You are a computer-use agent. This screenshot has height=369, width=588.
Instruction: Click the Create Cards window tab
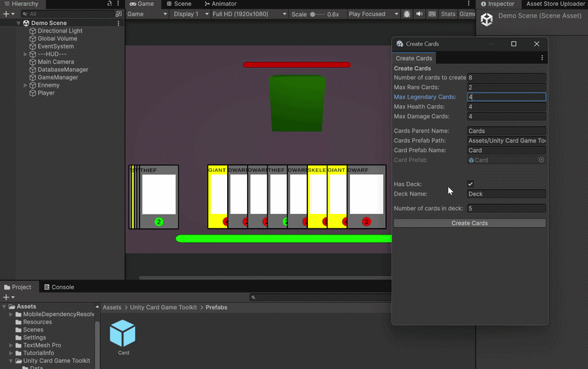(x=414, y=58)
